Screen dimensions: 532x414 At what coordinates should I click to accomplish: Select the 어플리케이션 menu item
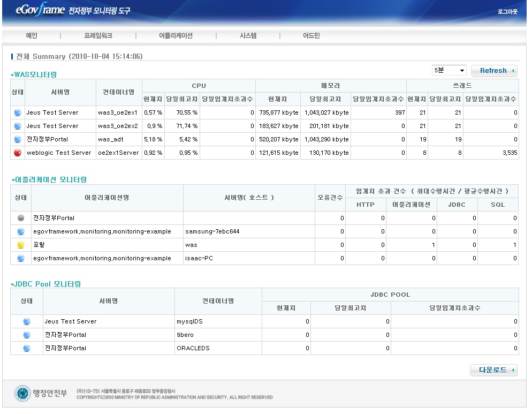click(x=176, y=36)
